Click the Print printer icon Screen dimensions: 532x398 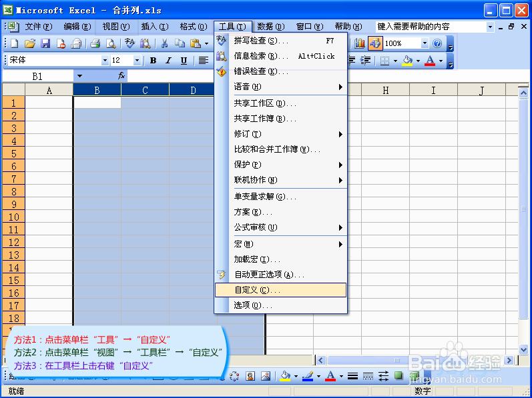[x=95, y=43]
